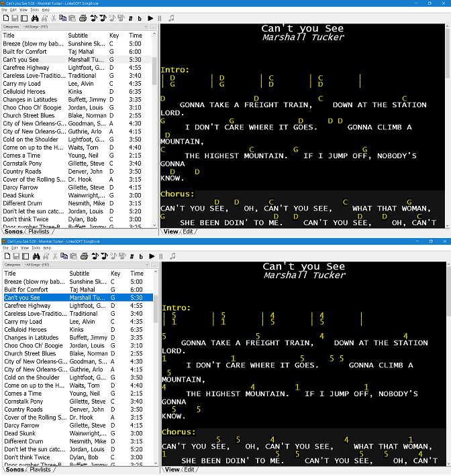The image size is (451, 476).
Task: Transpose down note icon in bottom window
Action: [x=104, y=256]
